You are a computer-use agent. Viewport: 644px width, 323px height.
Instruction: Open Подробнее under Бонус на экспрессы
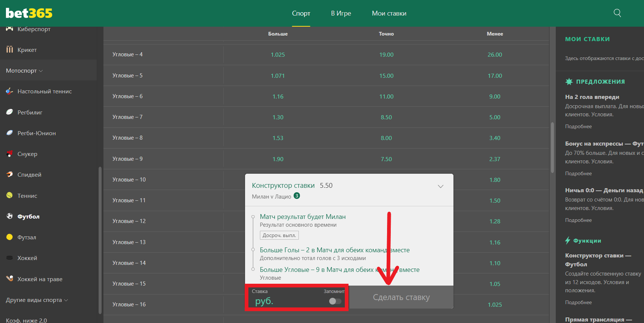pos(578,173)
